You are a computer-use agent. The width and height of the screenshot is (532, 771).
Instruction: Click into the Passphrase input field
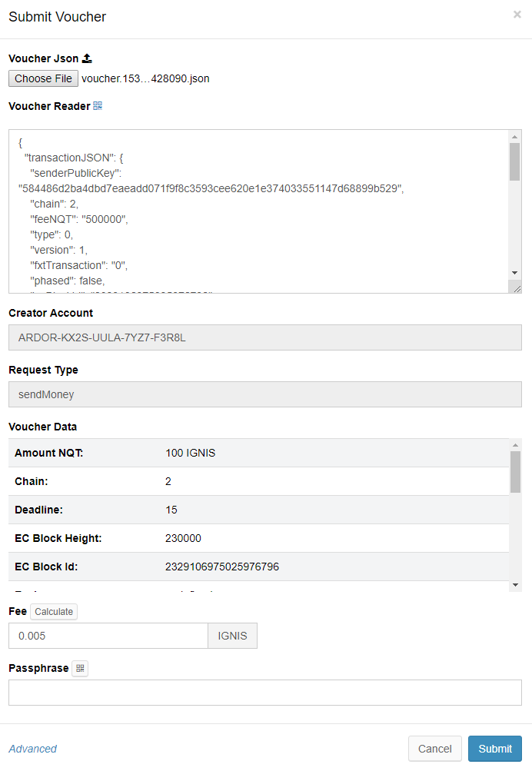click(264, 693)
